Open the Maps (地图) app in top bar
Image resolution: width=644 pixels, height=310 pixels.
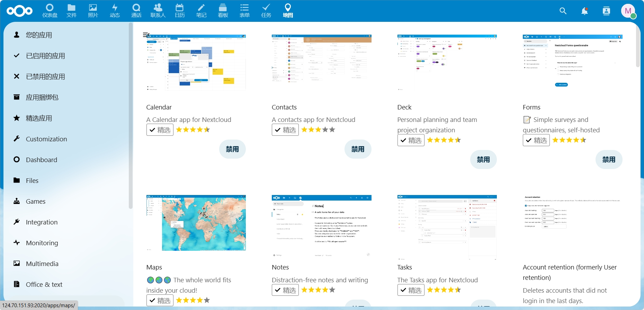[288, 11]
